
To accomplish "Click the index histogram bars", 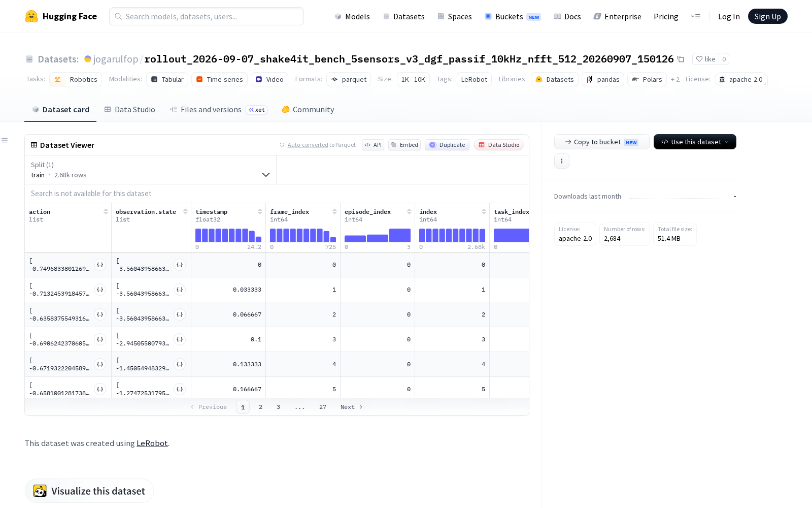I will tap(452, 235).
